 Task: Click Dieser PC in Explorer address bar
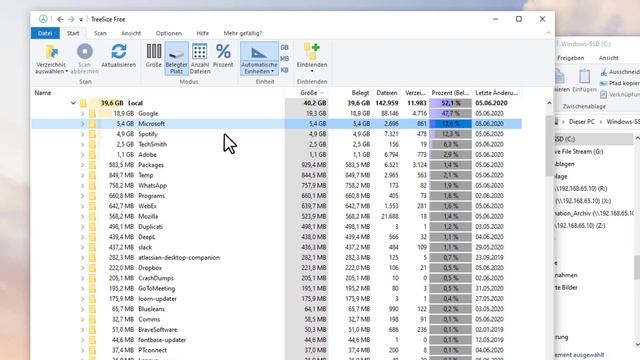coord(582,122)
